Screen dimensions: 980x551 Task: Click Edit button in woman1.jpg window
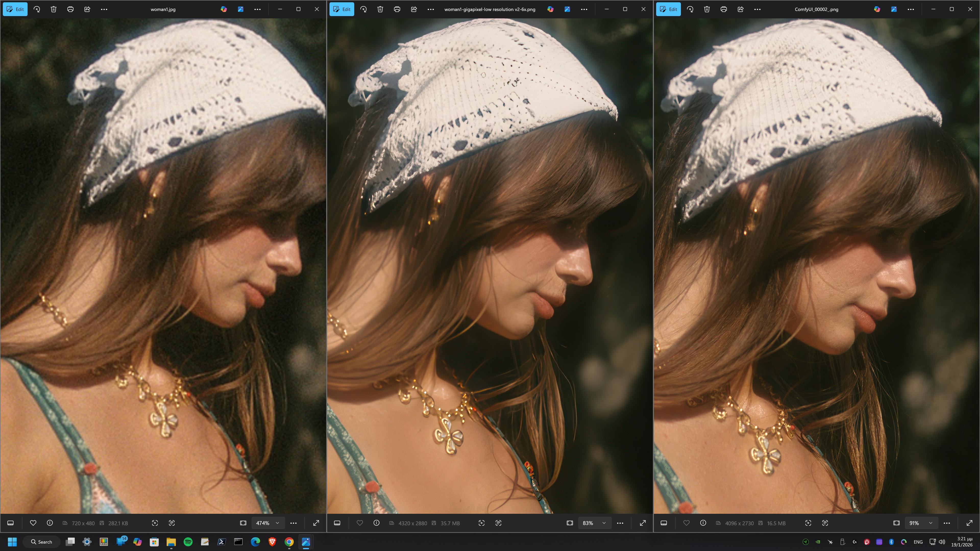coord(15,9)
